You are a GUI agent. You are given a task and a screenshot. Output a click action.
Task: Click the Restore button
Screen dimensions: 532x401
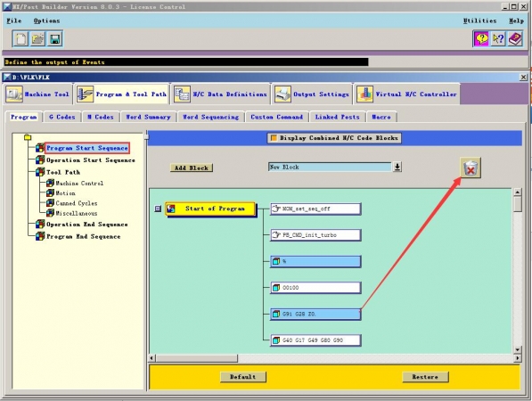click(x=425, y=377)
